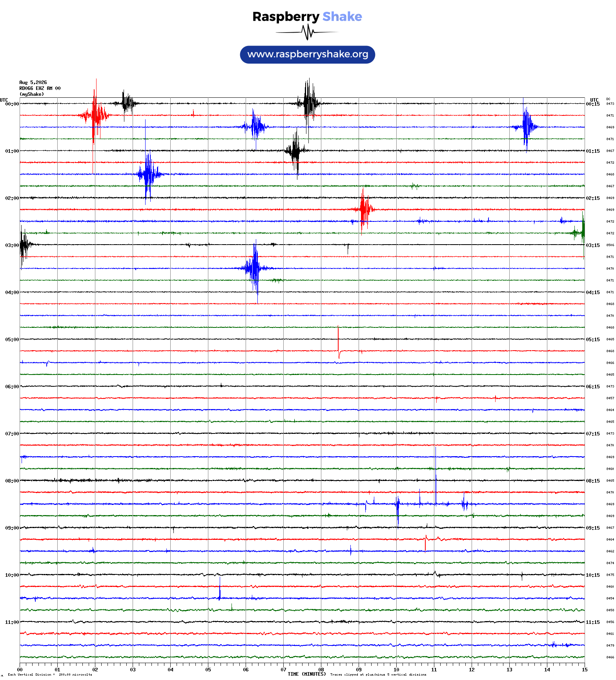Click the 10:15 time label
The height and width of the screenshot is (680, 616).
(593, 575)
